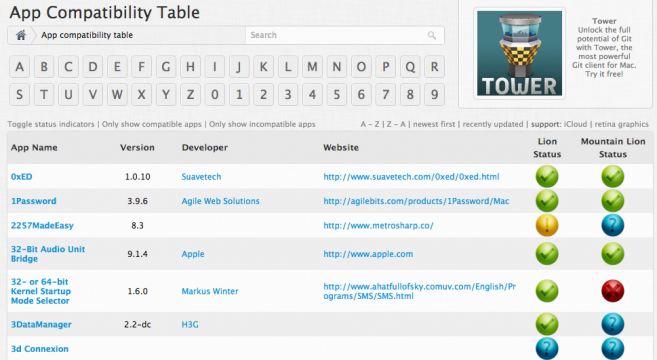Image resolution: width=657 pixels, height=360 pixels.
Task: Click 32-Bit Audio Unit Bridge Mountain Lion checkmark
Action: (613, 254)
